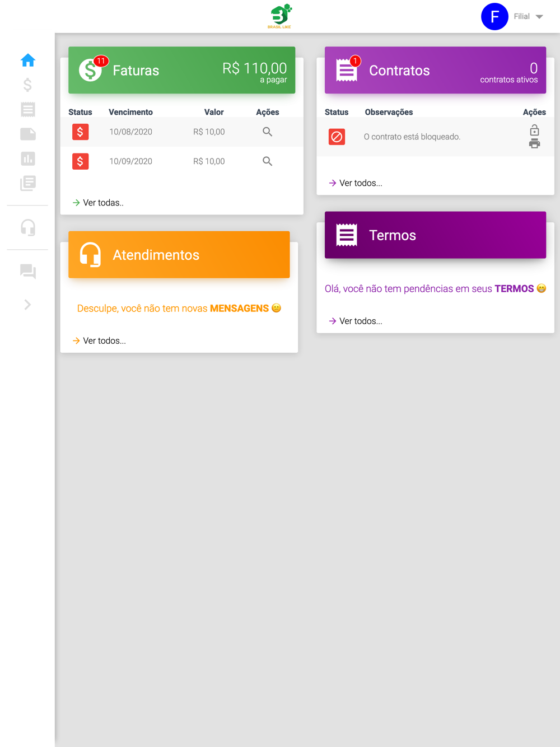
Task: Click the '0 contratos ativos' counter
Action: coord(509,73)
